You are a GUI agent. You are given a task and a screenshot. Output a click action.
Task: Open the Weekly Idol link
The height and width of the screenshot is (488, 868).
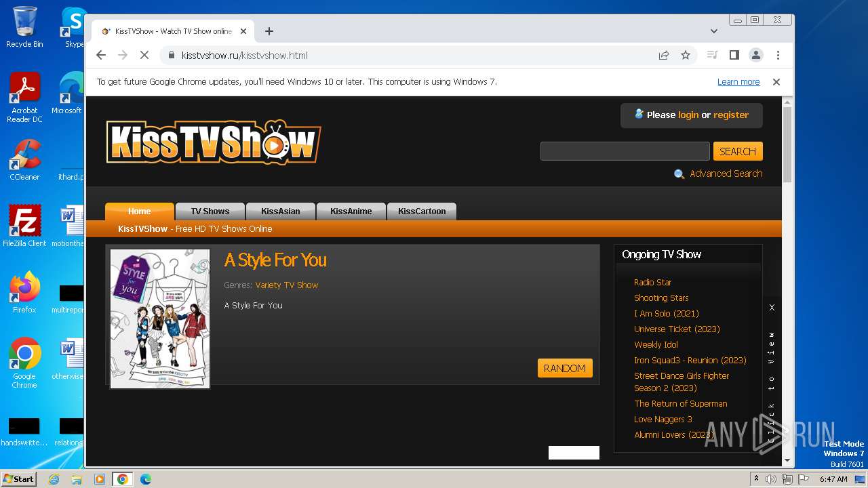pyautogui.click(x=656, y=344)
